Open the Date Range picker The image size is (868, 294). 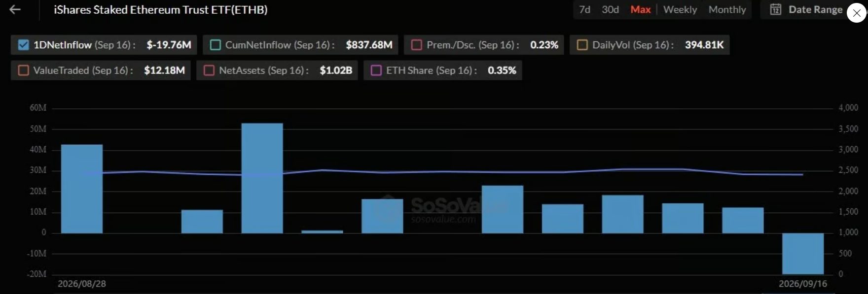point(806,9)
